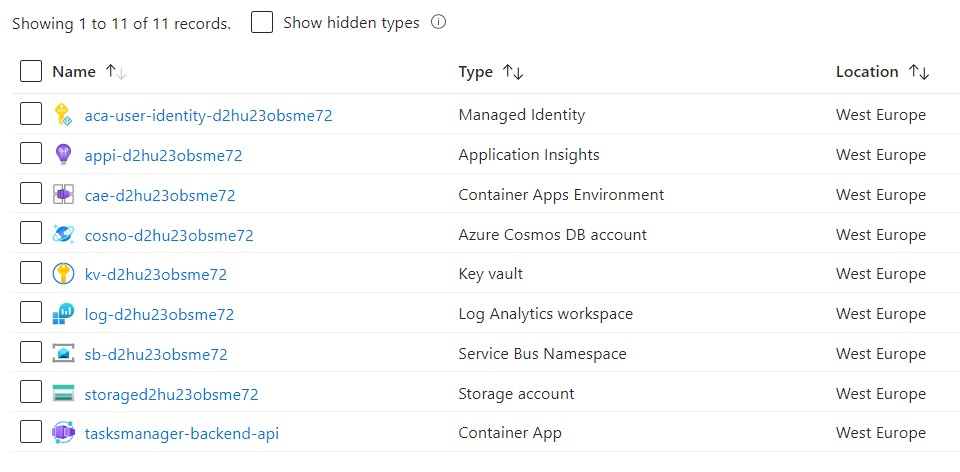Click the Container Apps Environment icon
The image size is (960, 472).
64,195
